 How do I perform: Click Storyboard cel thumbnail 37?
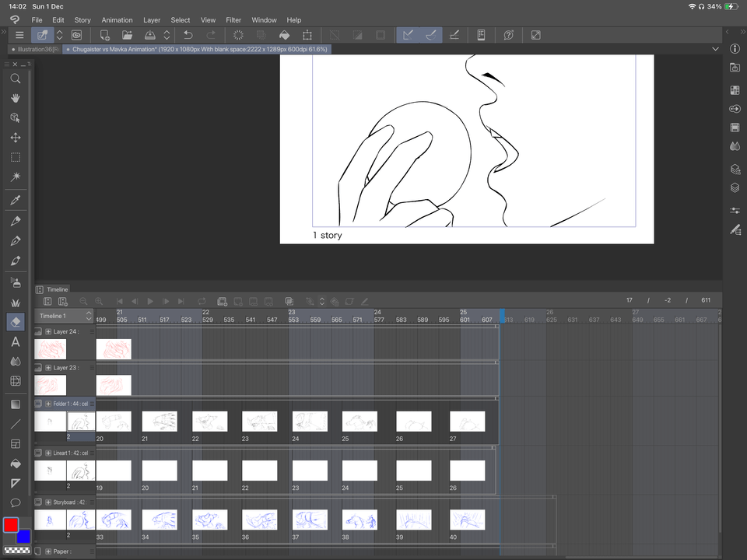310,520
